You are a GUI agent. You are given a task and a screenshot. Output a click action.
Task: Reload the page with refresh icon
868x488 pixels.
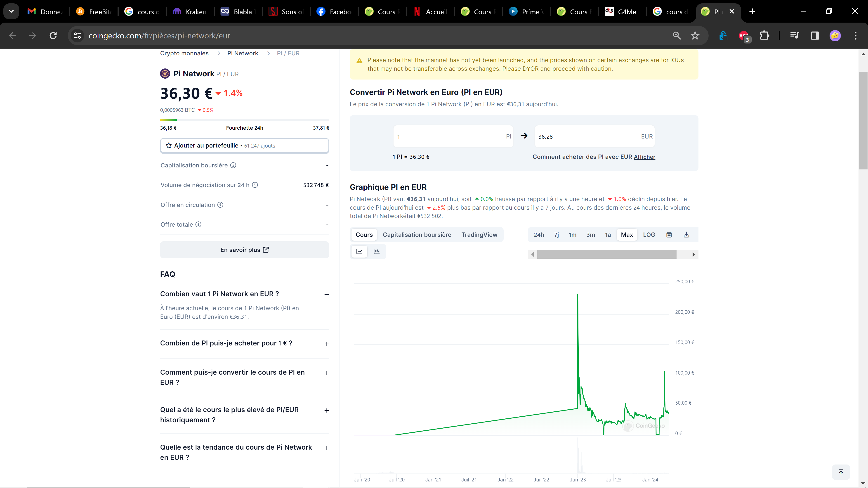tap(53, 36)
